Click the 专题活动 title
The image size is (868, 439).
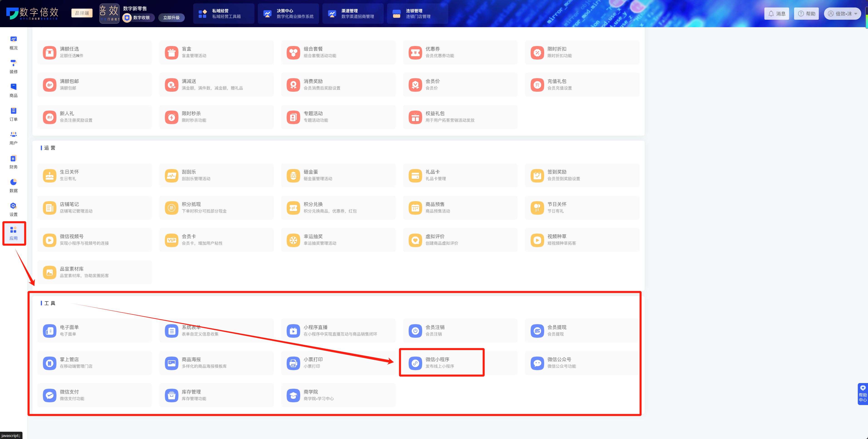313,113
